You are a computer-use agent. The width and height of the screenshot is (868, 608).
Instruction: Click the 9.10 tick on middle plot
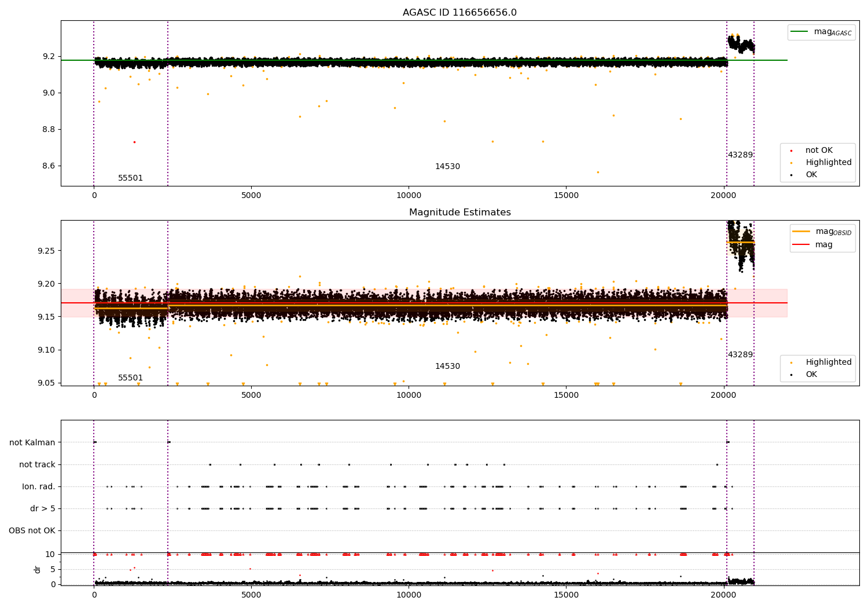click(46, 350)
